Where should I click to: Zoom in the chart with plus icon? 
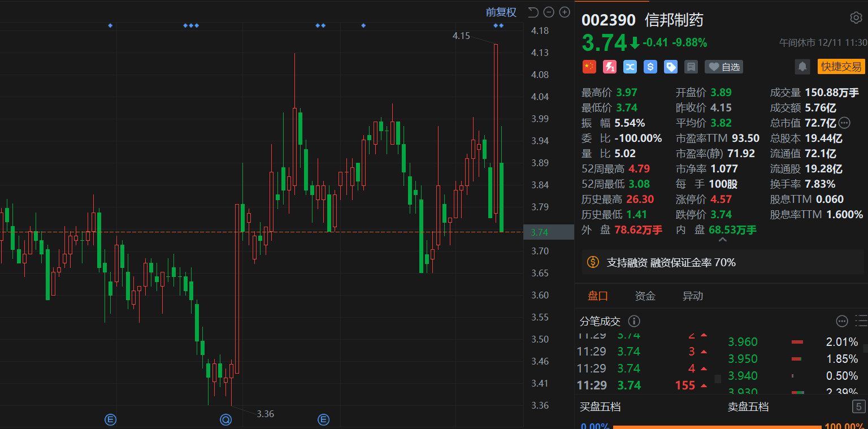click(x=564, y=12)
